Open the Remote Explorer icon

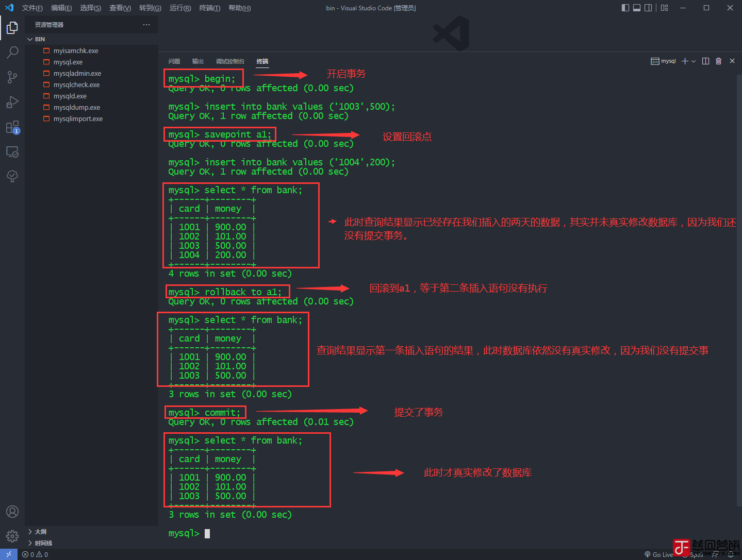(12, 152)
